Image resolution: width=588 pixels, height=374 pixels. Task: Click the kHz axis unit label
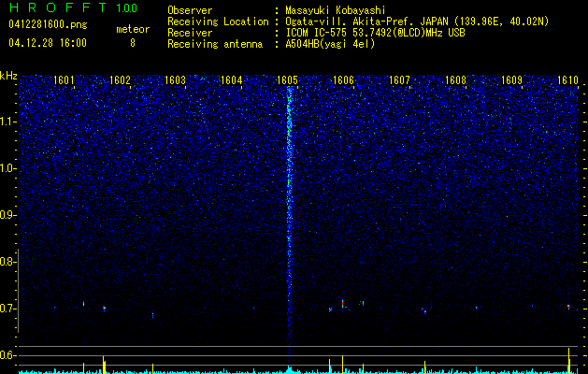[x=8, y=76]
